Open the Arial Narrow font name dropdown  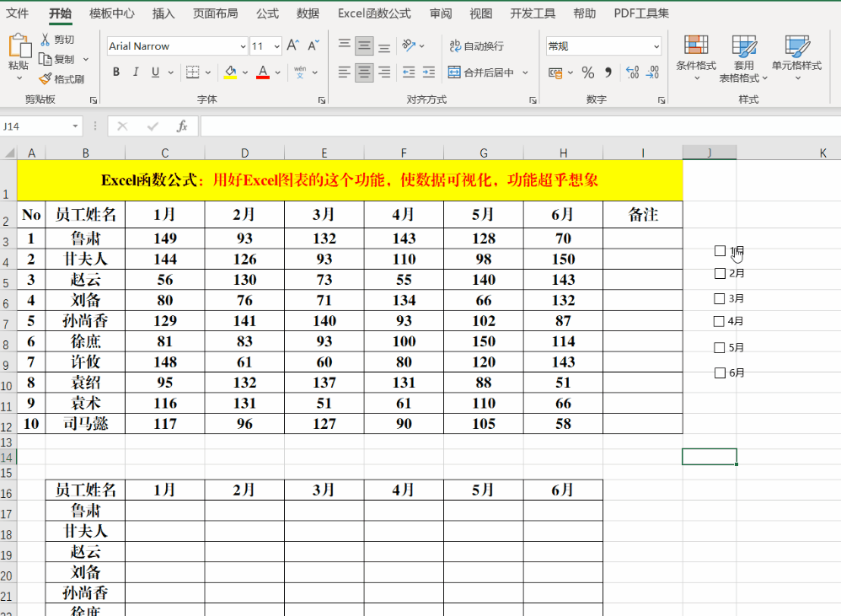point(243,46)
